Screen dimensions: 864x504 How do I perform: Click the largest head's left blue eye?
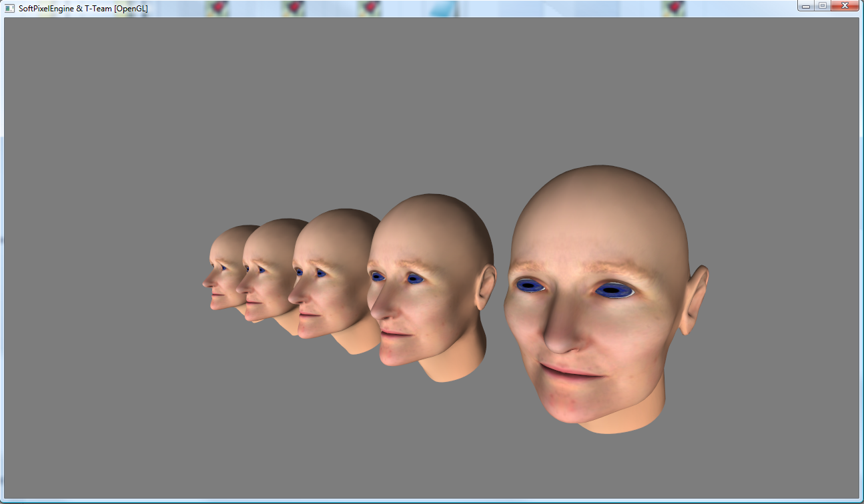[x=530, y=285]
